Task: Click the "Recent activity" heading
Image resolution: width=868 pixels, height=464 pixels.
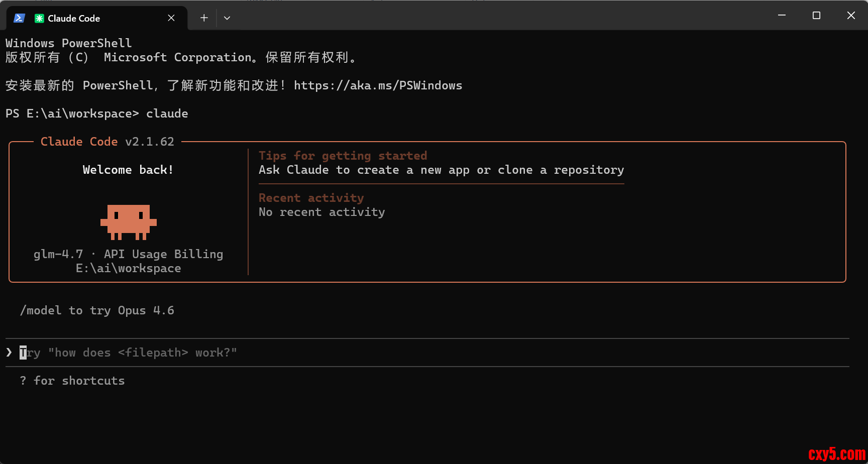Action: click(311, 198)
